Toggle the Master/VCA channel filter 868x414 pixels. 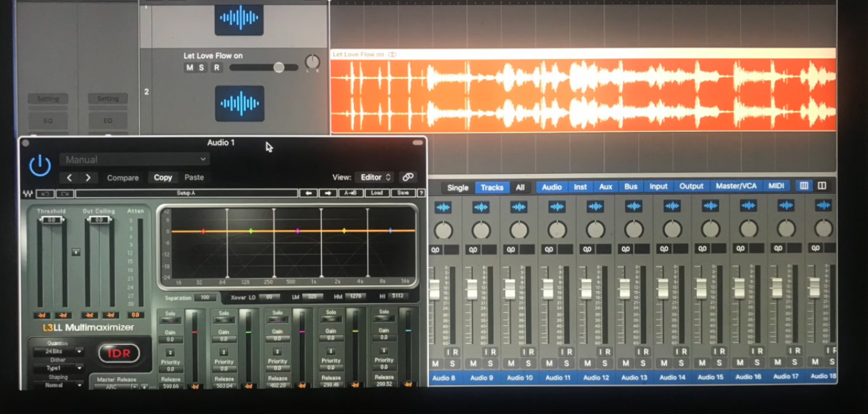coord(736,186)
